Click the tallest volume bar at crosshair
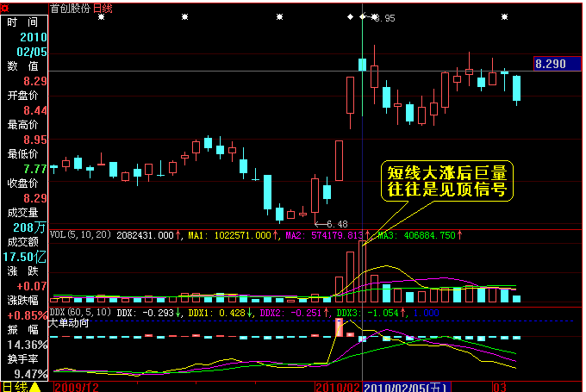Viewport: 586px width, 392px height. tap(362, 271)
